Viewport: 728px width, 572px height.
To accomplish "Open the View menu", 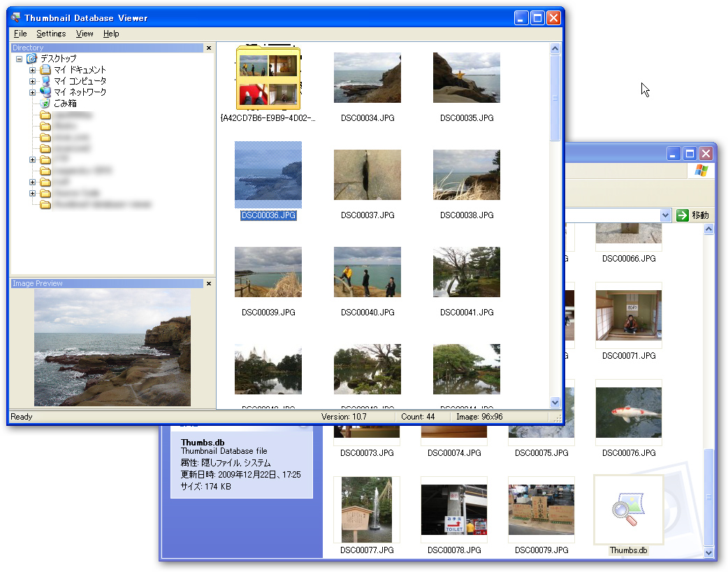I will coord(85,34).
